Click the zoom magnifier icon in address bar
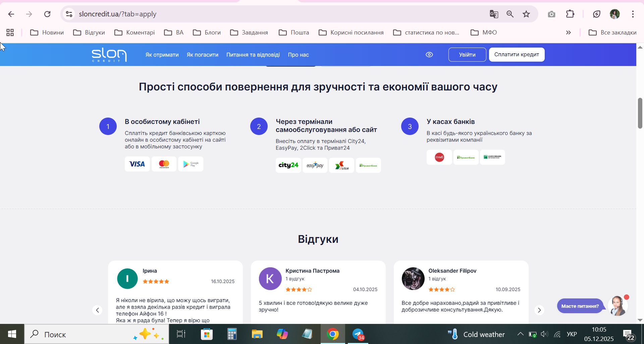 510,14
